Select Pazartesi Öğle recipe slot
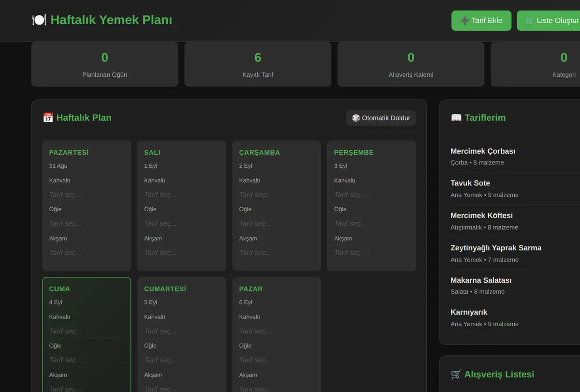 (x=87, y=223)
